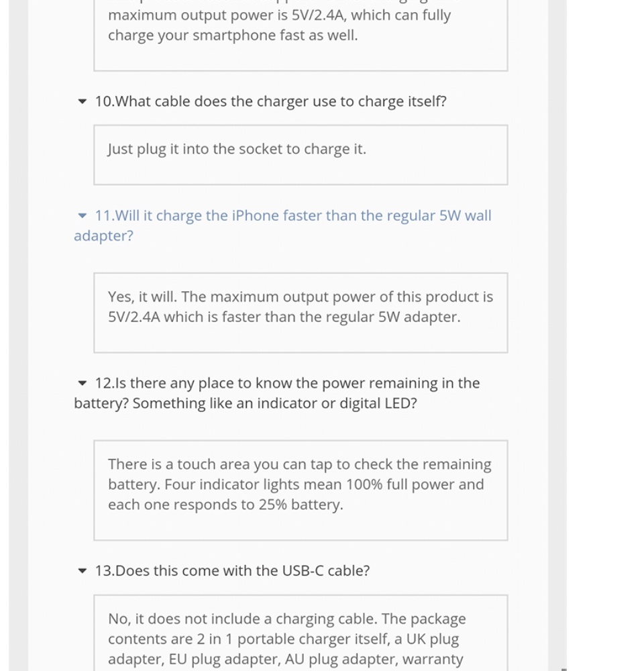
Task: Click the line 'No, it does not include'
Action: coord(286,619)
